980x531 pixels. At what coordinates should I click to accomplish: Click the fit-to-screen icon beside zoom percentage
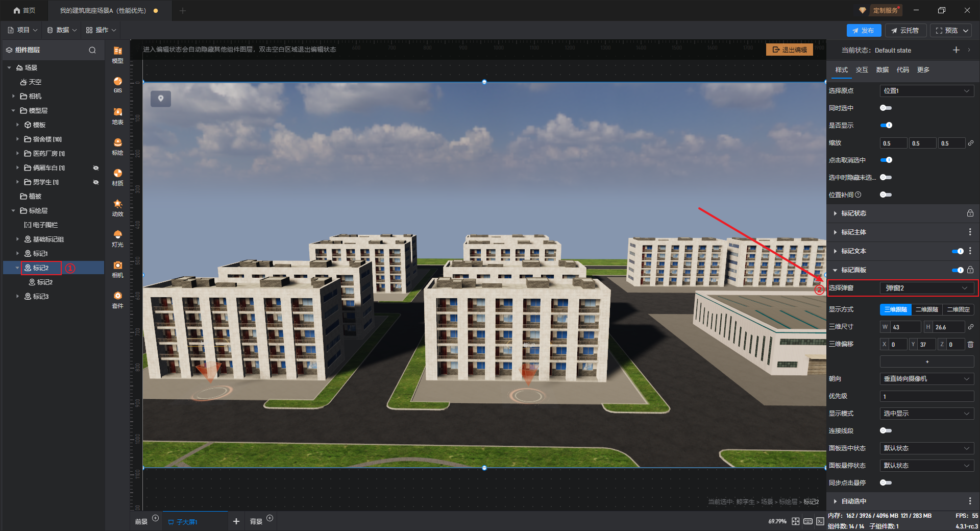click(796, 521)
